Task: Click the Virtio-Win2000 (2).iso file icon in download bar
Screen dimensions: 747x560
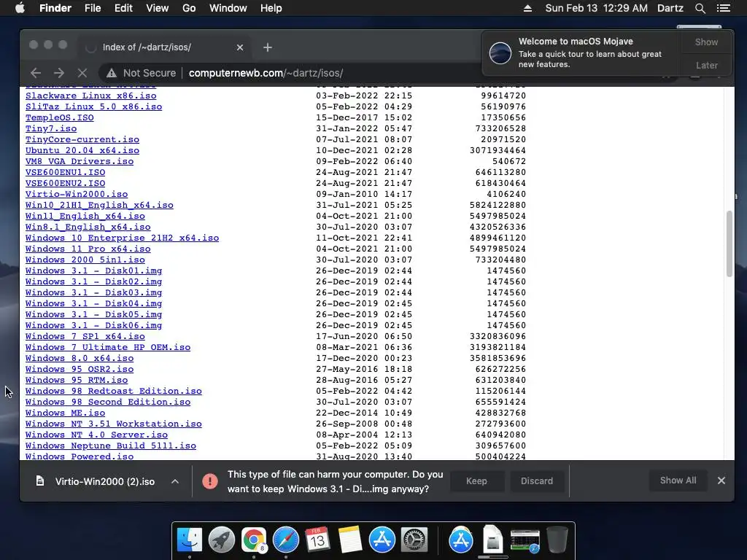Action: click(40, 481)
